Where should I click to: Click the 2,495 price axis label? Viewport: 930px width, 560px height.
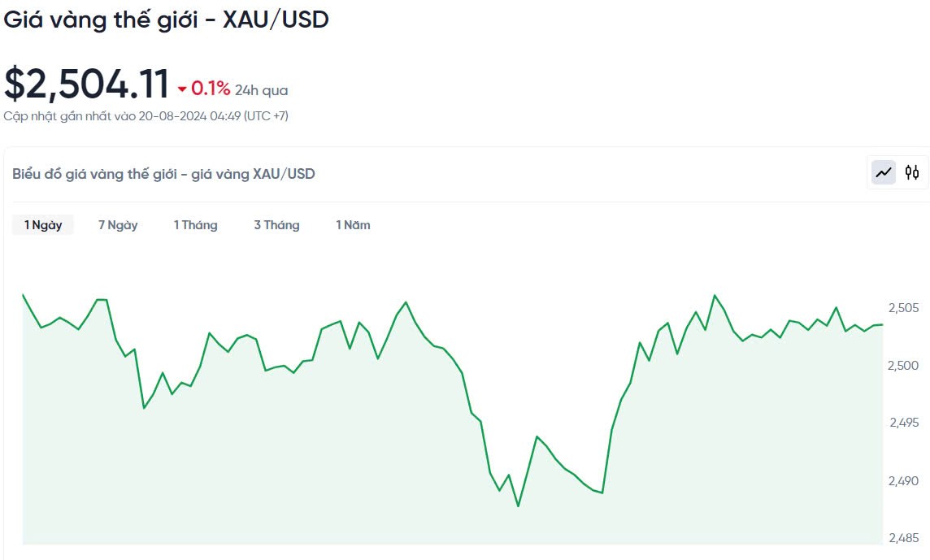[903, 423]
